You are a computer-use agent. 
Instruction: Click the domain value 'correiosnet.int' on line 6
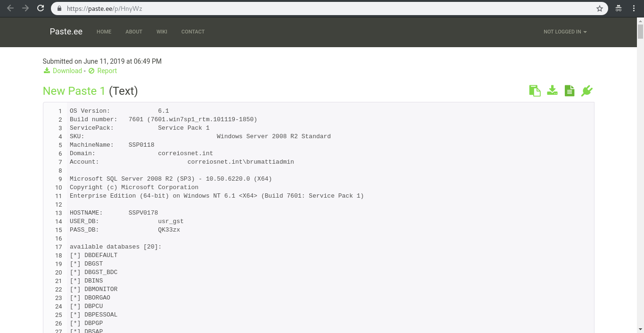pyautogui.click(x=185, y=153)
